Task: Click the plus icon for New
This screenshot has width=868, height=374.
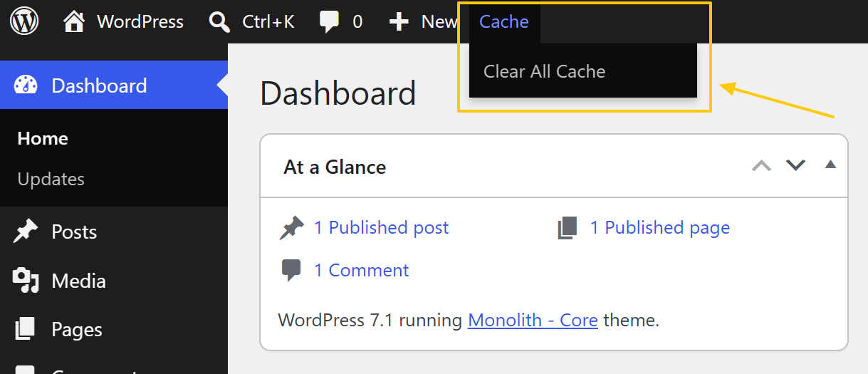Action: (399, 22)
